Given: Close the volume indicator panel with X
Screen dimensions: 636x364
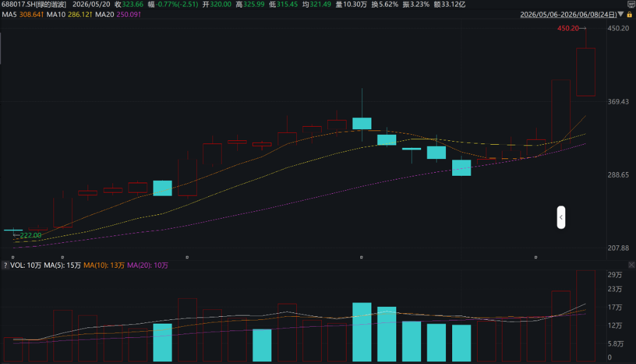Looking at the screenshot, I should 632,265.
